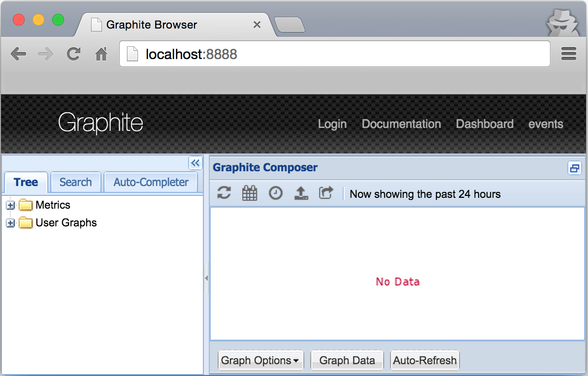Viewport: 588px width, 376px height.
Task: Click the red close window button
Action: 19,20
